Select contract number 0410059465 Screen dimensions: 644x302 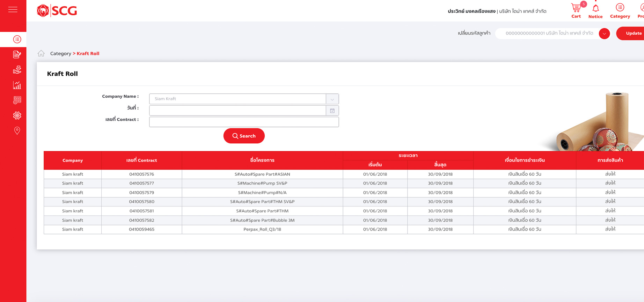pyautogui.click(x=142, y=229)
